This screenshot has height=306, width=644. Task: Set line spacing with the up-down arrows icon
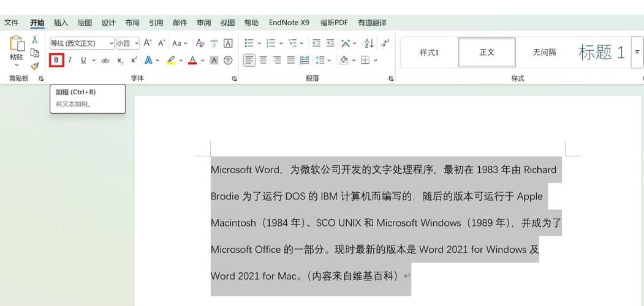click(x=320, y=61)
